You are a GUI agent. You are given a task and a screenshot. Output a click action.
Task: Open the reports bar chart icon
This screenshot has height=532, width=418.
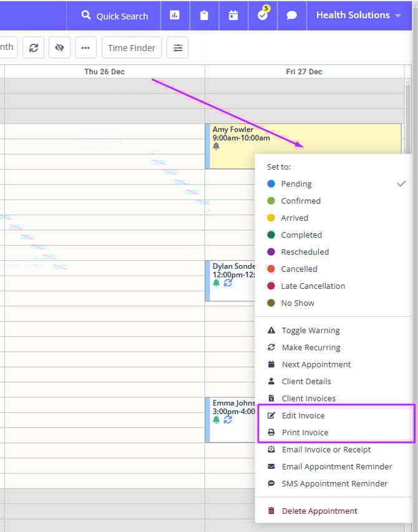click(175, 16)
